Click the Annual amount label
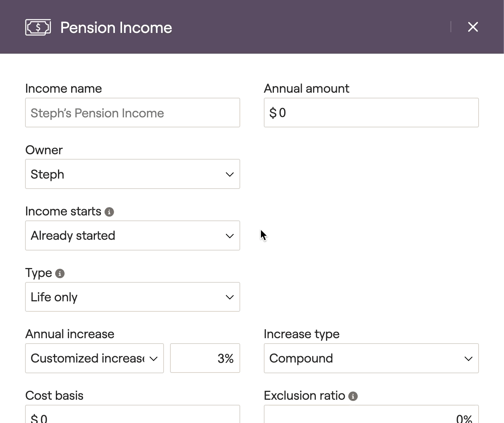 (306, 88)
